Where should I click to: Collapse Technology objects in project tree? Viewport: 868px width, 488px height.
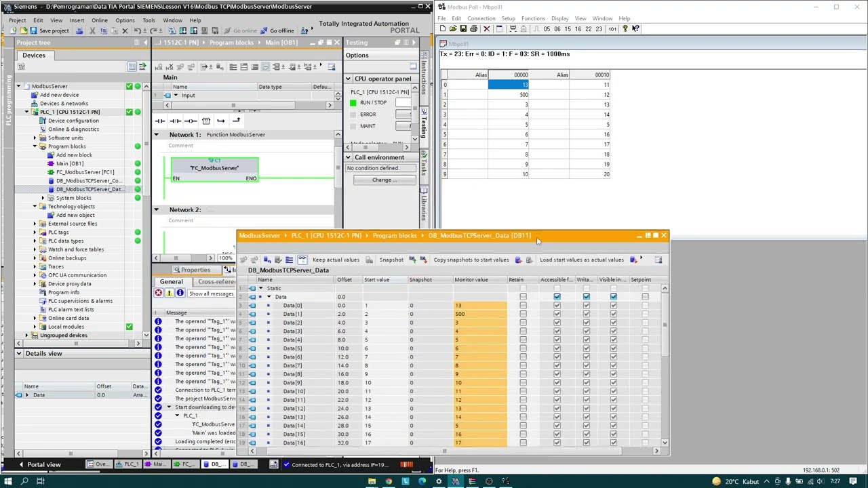click(35, 206)
